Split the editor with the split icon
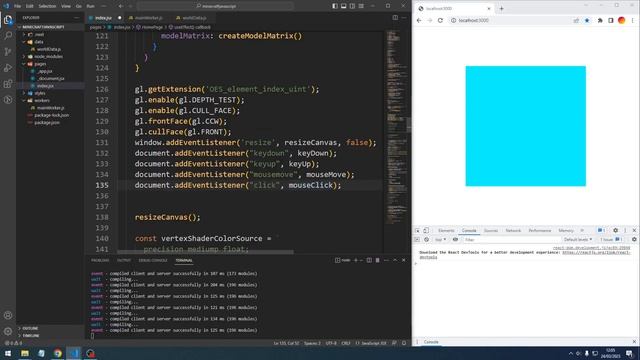 [395, 18]
